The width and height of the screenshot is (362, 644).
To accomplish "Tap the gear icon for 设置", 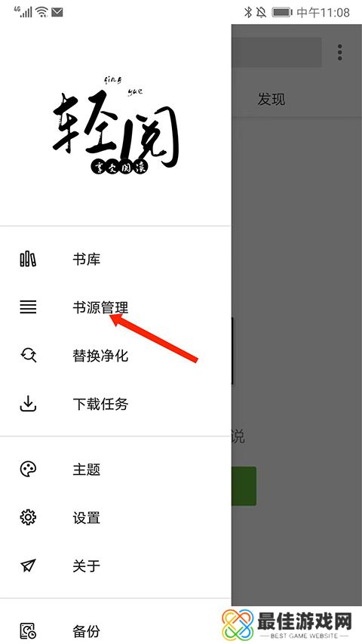I will click(28, 517).
